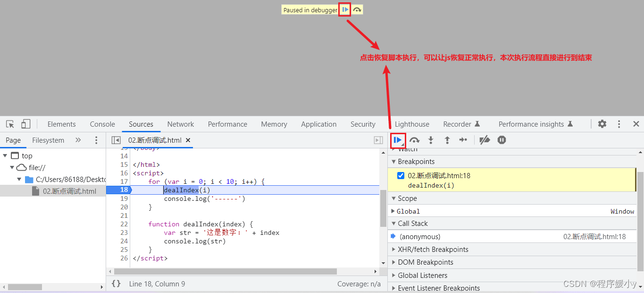644x293 pixels.
Task: Step out of the current function
Action: (x=447, y=140)
